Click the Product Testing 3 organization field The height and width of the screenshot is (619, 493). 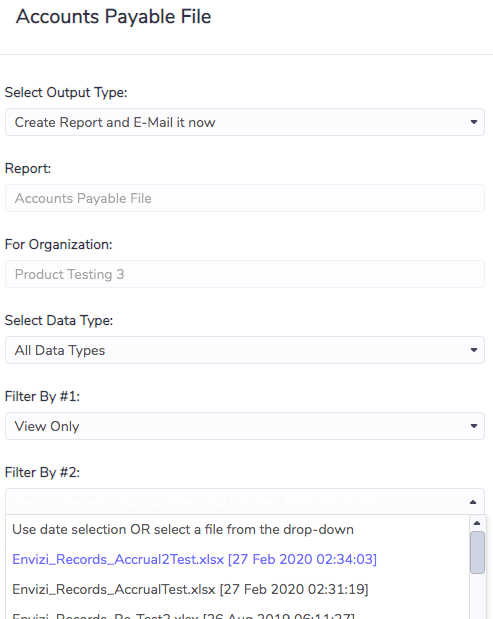tap(245, 274)
